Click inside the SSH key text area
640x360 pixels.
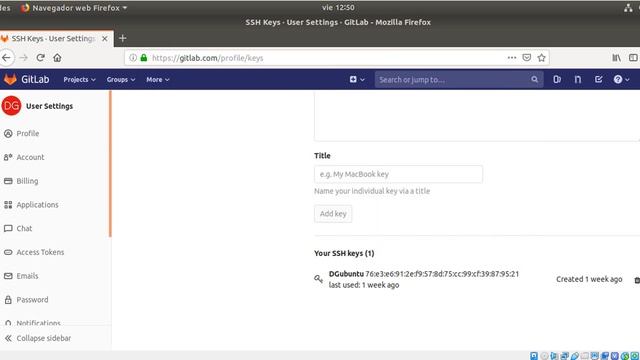477,116
